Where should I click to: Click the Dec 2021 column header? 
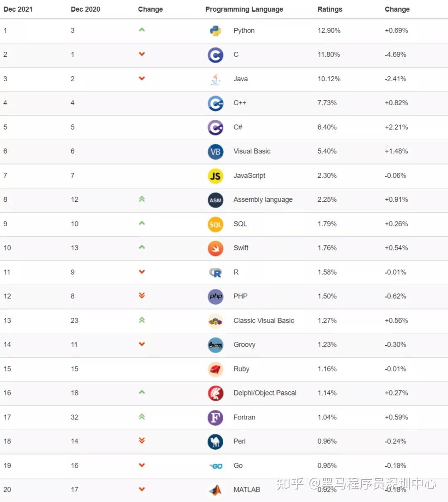(18, 9)
